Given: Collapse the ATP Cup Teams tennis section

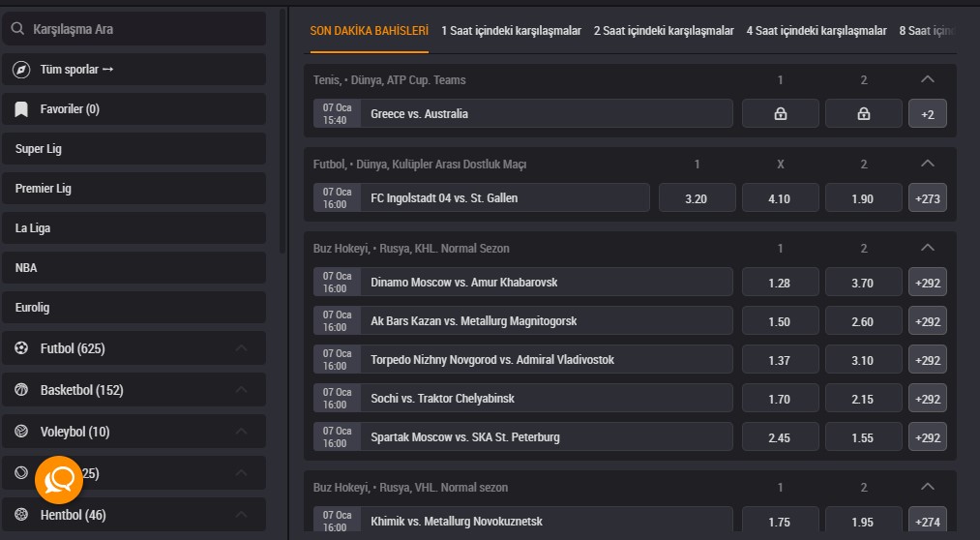Looking at the screenshot, I should point(928,79).
